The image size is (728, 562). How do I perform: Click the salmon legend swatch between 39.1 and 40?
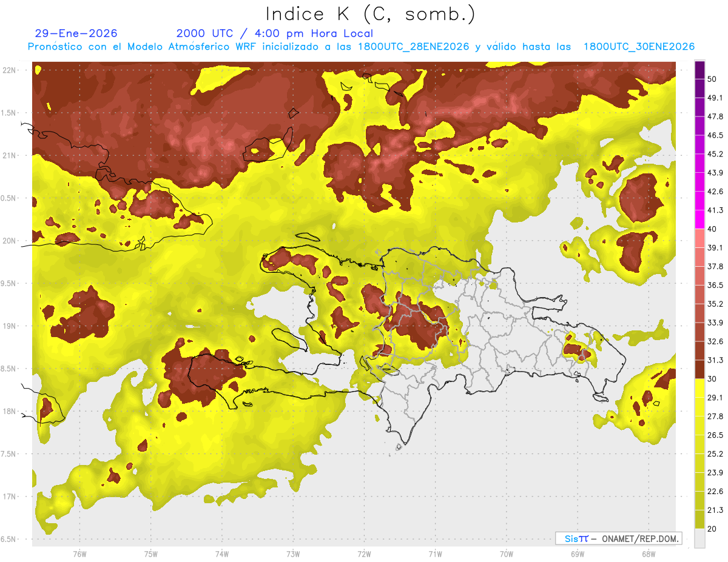click(x=699, y=238)
